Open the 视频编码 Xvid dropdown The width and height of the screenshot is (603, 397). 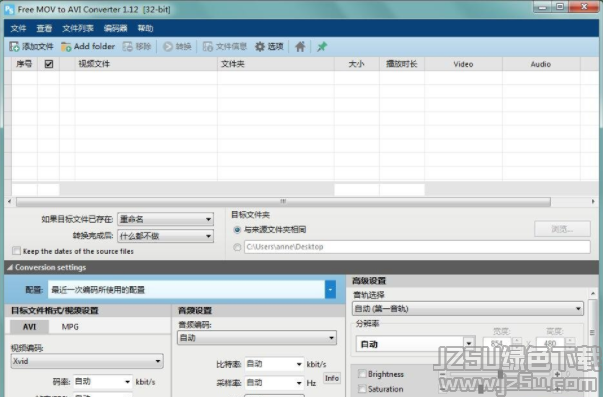(87, 361)
